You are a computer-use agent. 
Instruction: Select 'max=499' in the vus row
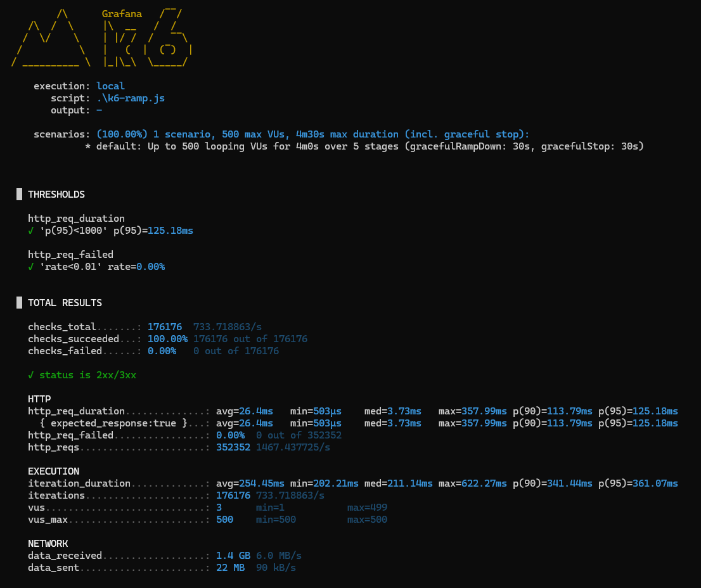click(367, 508)
